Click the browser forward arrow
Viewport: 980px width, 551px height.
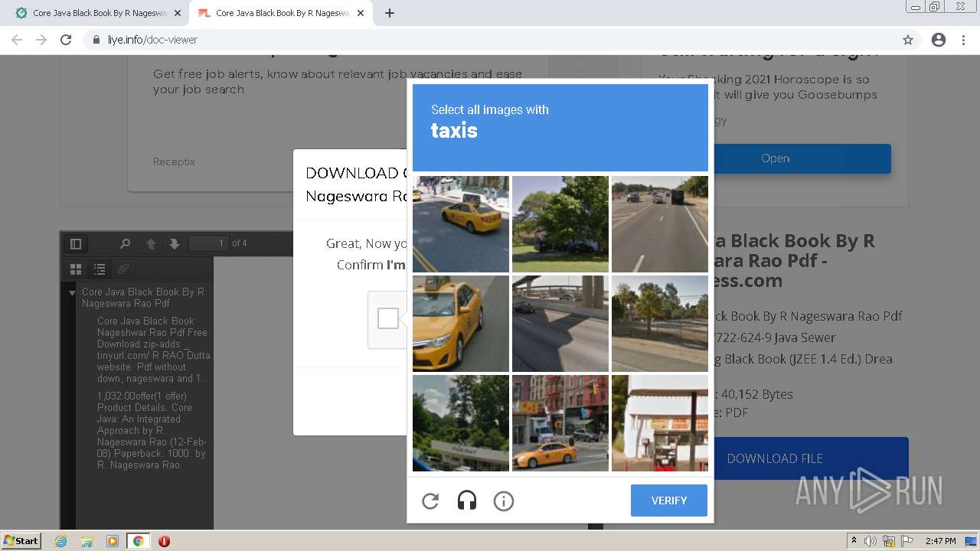[x=41, y=40]
